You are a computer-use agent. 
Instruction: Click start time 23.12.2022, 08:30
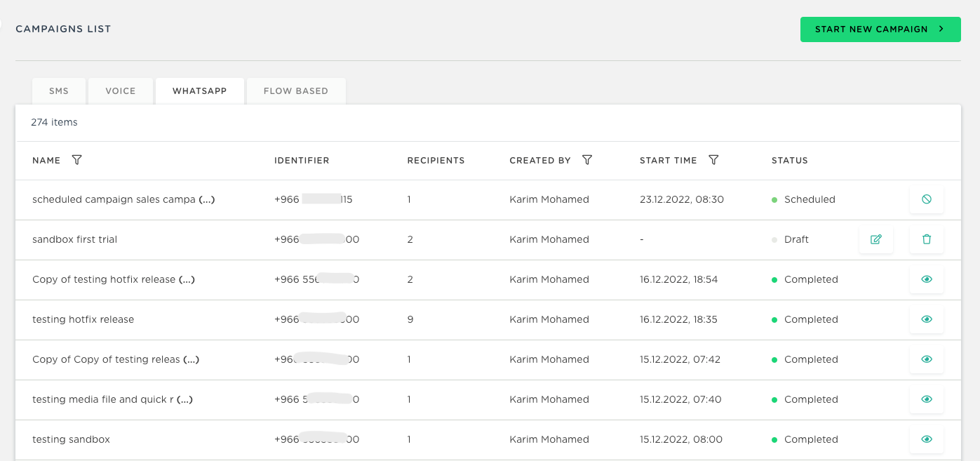click(682, 199)
